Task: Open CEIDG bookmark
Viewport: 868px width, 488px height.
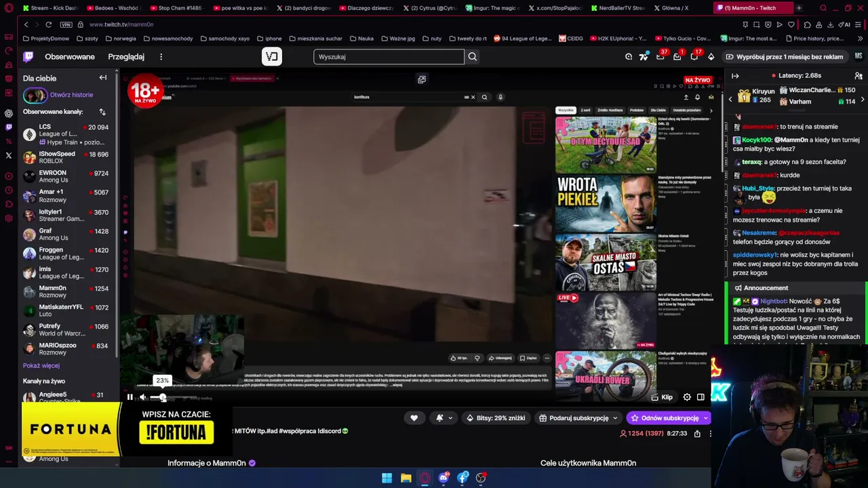Action: click(570, 39)
